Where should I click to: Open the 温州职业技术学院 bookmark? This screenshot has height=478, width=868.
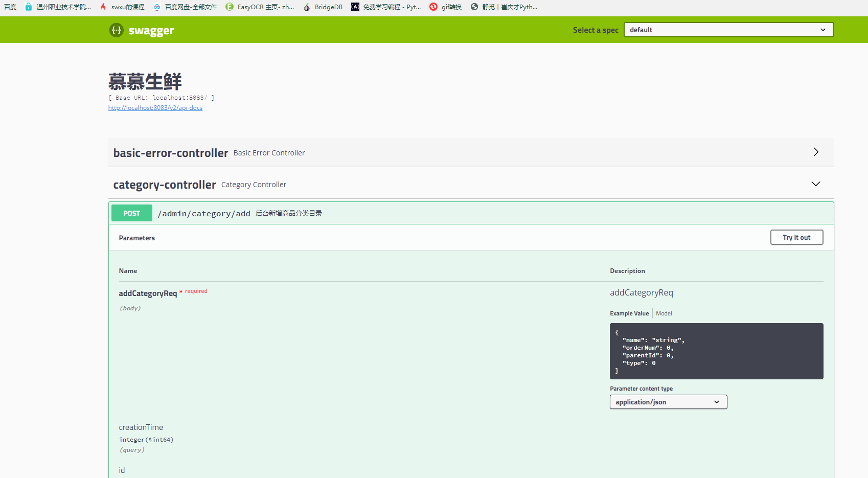58,7
